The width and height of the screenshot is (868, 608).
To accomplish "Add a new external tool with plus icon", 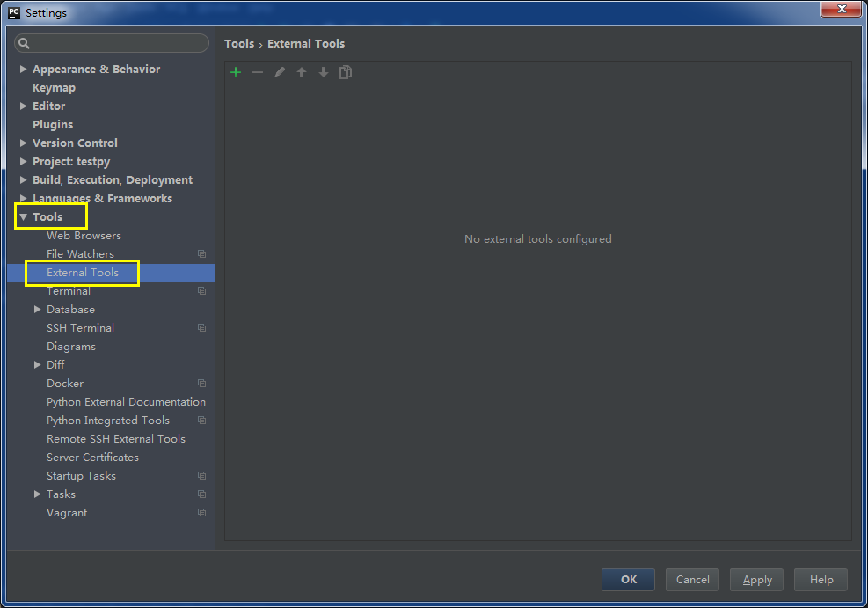I will [236, 72].
